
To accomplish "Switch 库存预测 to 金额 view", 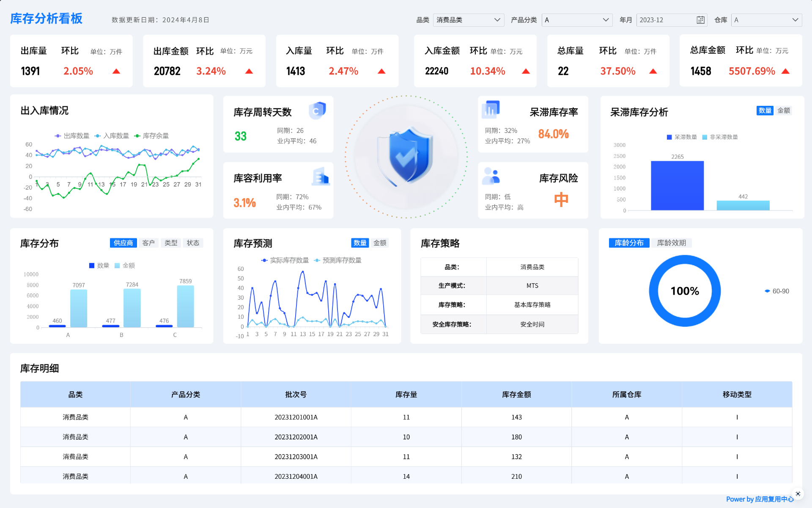I will point(379,243).
